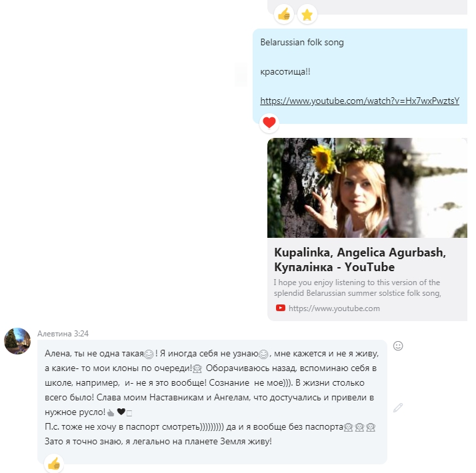The width and height of the screenshot is (476, 473).
Task: Click the красотища!! text in message
Action: (285, 72)
